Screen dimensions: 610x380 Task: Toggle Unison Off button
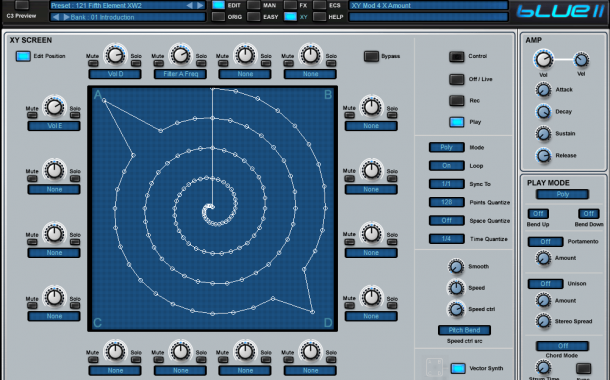(x=545, y=284)
